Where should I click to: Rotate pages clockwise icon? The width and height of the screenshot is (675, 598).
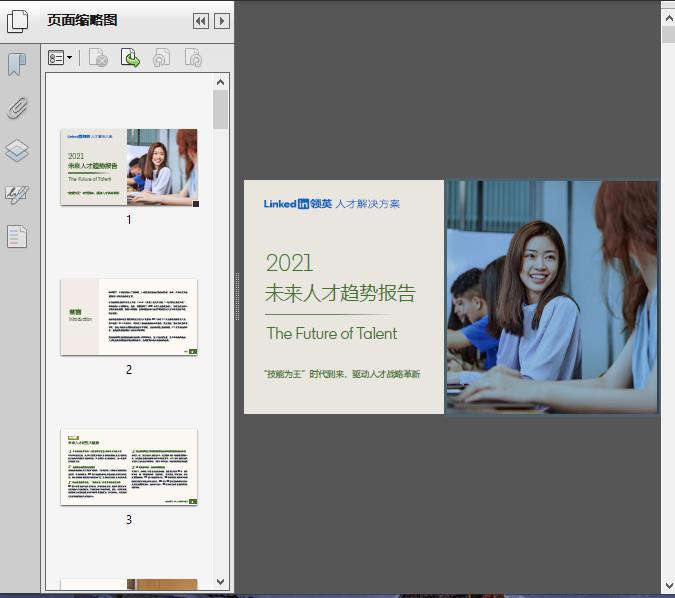(x=193, y=58)
